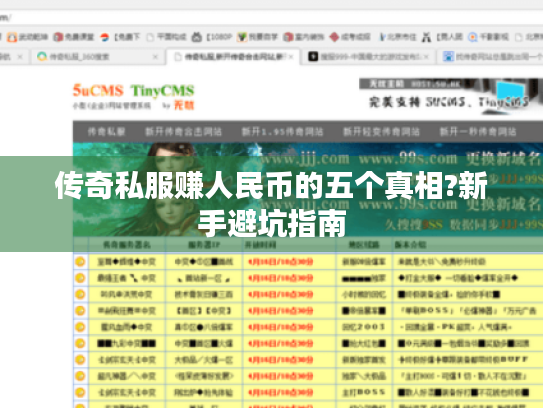Click the 「单挑BOSS」 description cell
Screen dimensions: 543x408
click(x=468, y=311)
